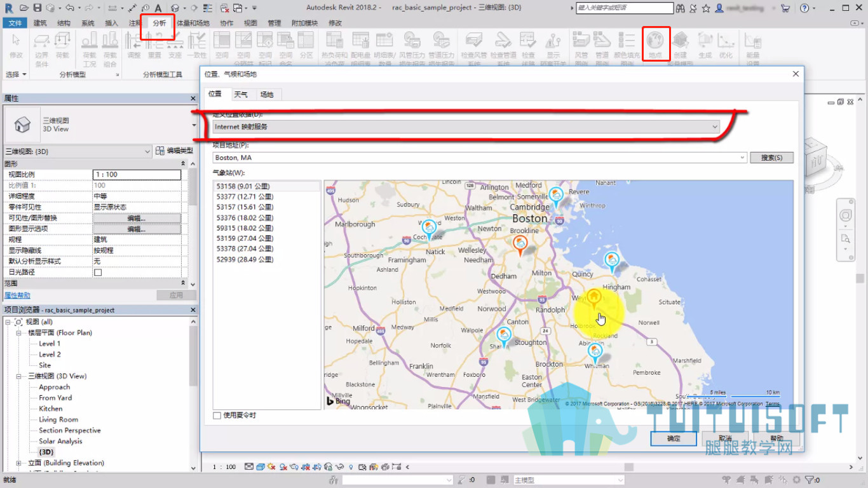Select weather station 53158 (9.01 公里)
This screenshot has height=488, width=868.
[267, 187]
